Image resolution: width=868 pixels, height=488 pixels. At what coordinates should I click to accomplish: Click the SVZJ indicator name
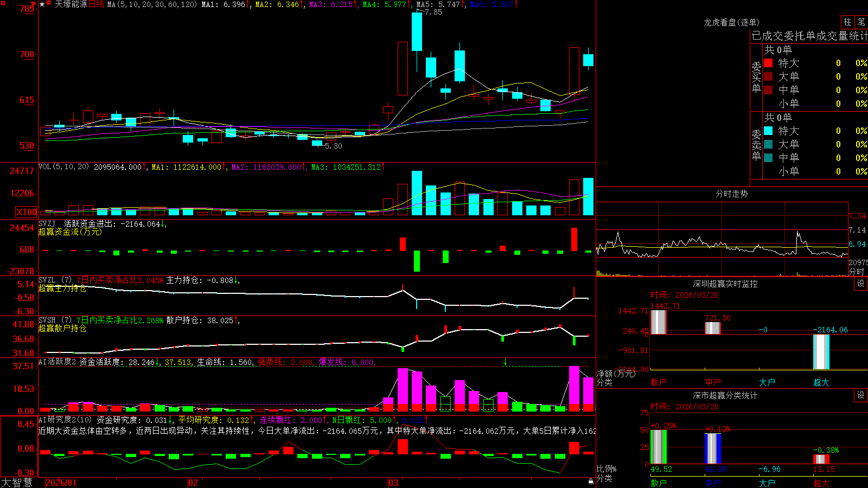coord(47,223)
